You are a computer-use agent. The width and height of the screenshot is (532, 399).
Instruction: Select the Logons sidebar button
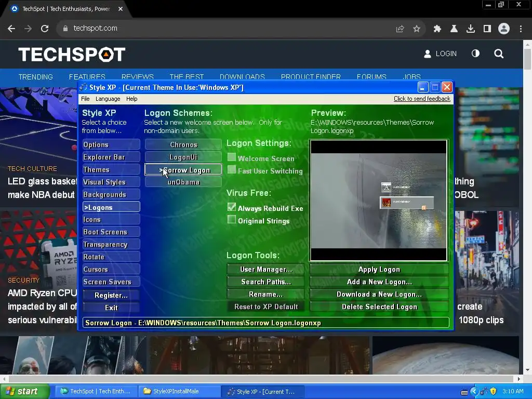pyautogui.click(x=111, y=207)
